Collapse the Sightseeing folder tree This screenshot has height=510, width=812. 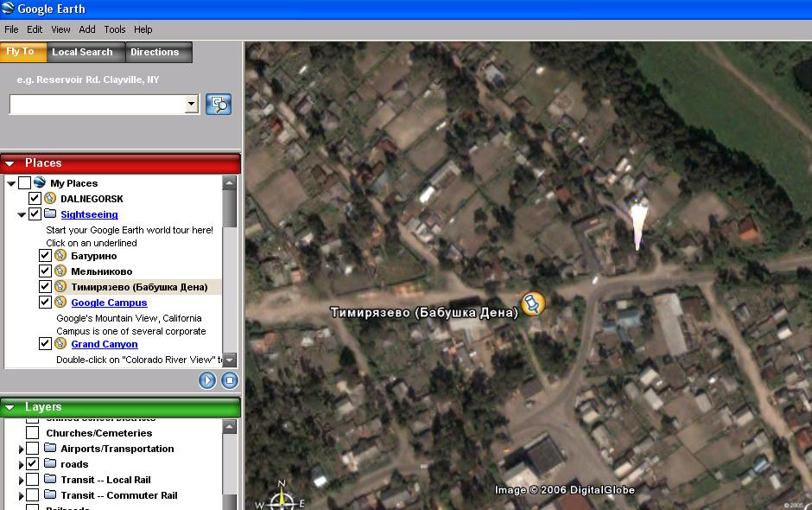(x=22, y=214)
